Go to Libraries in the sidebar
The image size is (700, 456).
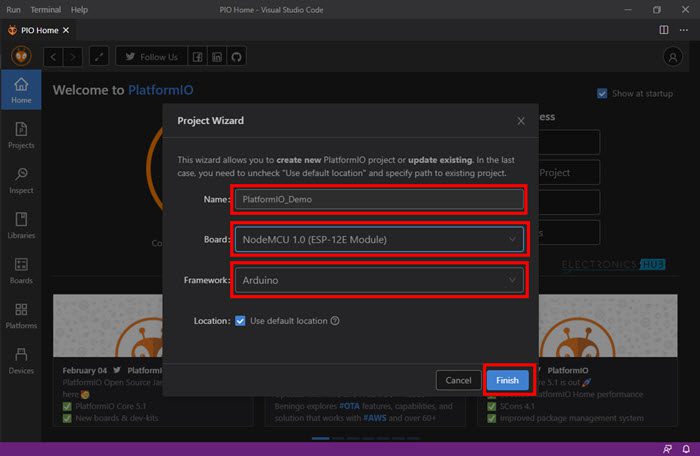pos(21,225)
